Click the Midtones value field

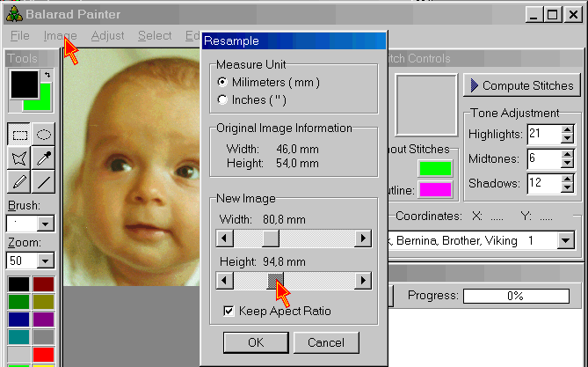click(544, 159)
